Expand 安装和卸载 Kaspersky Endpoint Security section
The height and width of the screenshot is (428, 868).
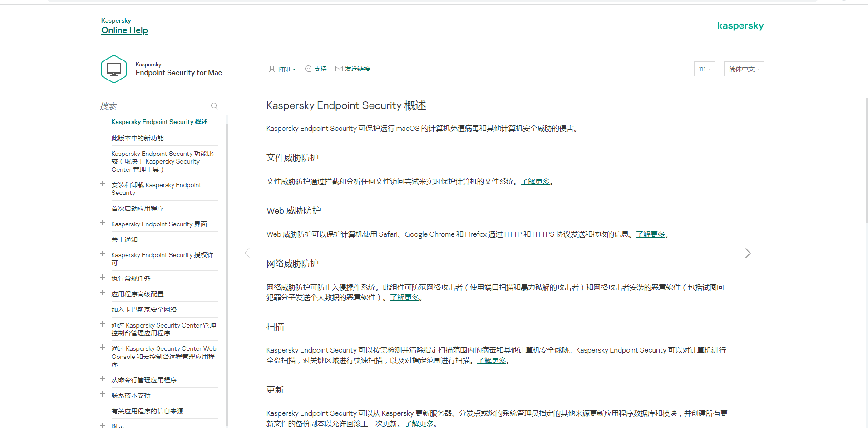point(103,184)
